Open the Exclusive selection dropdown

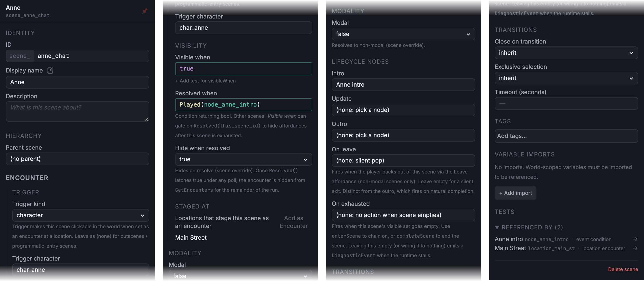pos(566,78)
